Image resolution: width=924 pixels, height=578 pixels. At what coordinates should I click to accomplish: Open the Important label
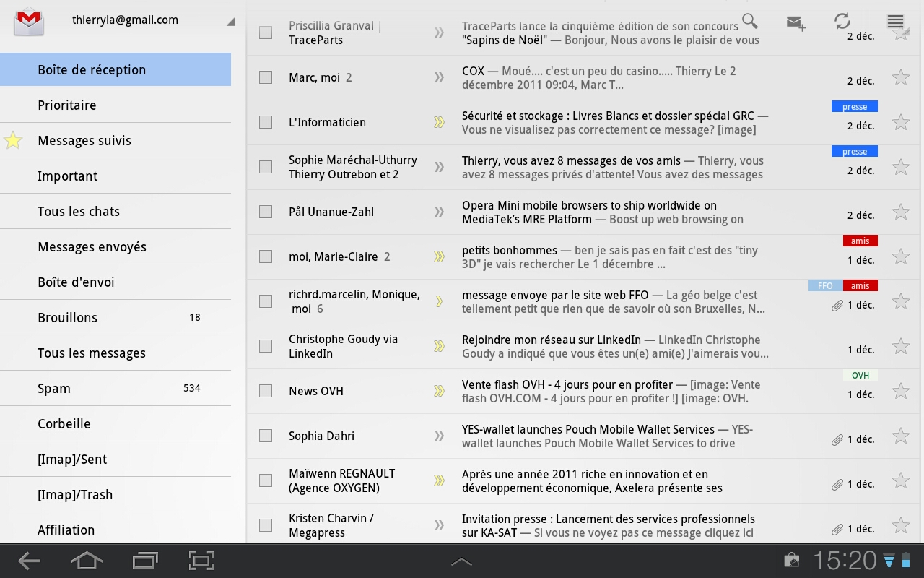(x=115, y=176)
